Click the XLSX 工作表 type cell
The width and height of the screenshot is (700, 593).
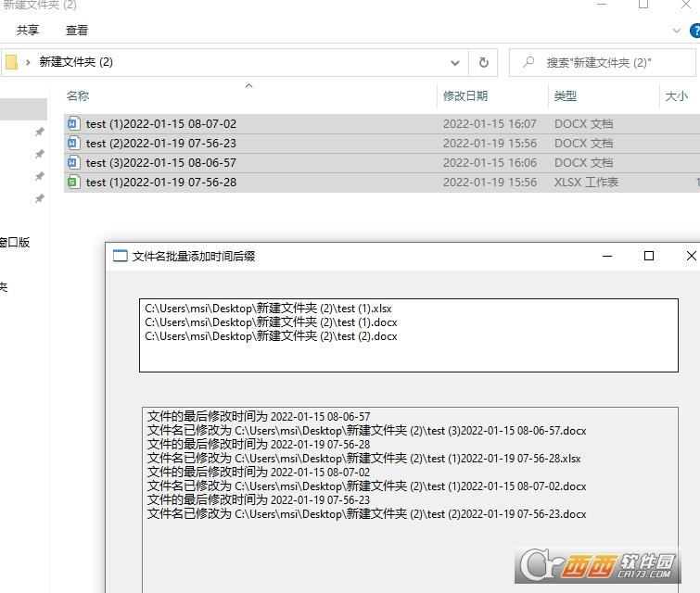click(x=586, y=183)
